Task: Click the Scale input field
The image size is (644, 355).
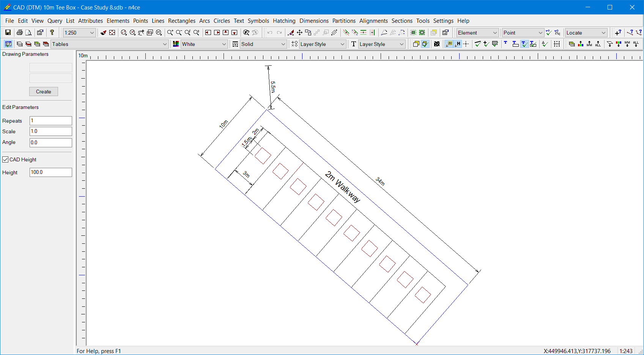Action: pos(51,131)
